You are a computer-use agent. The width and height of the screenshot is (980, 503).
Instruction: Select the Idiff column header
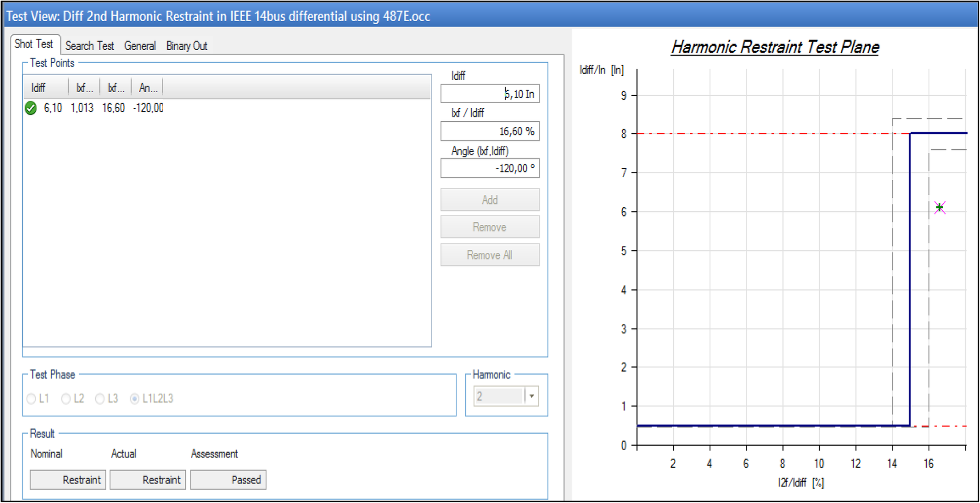coord(46,88)
